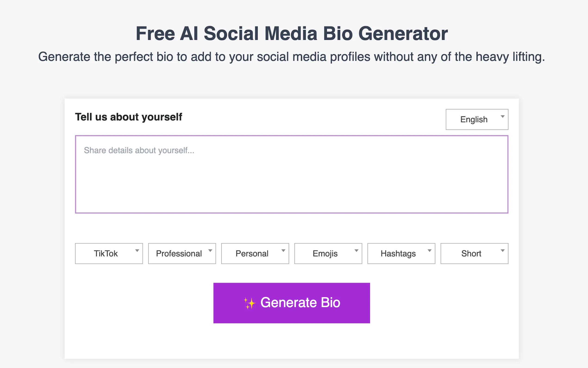Open the Hashtags option dropdown
588x368 pixels.
pyautogui.click(x=401, y=253)
